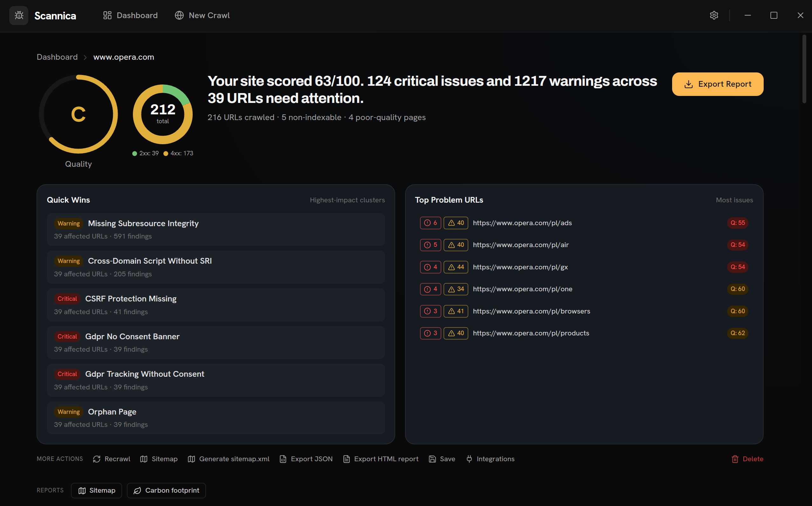The width and height of the screenshot is (812, 506).
Task: Open the settings gear icon
Action: click(x=714, y=15)
